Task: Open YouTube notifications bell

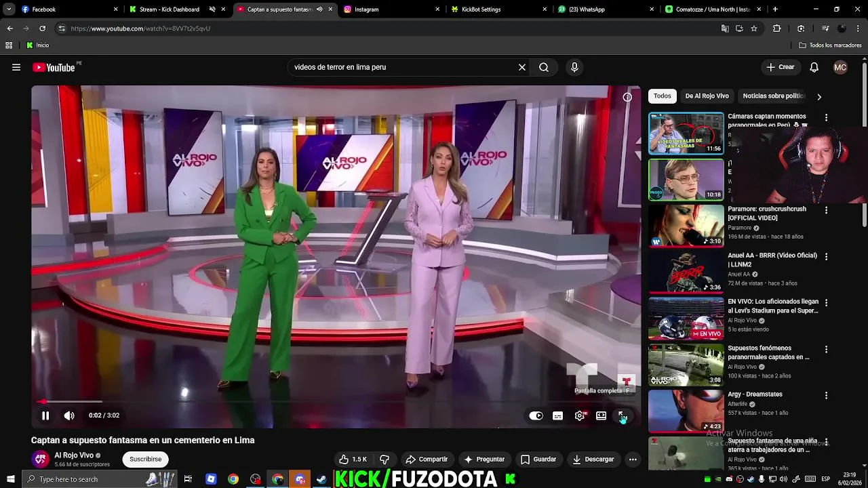Action: coord(814,67)
